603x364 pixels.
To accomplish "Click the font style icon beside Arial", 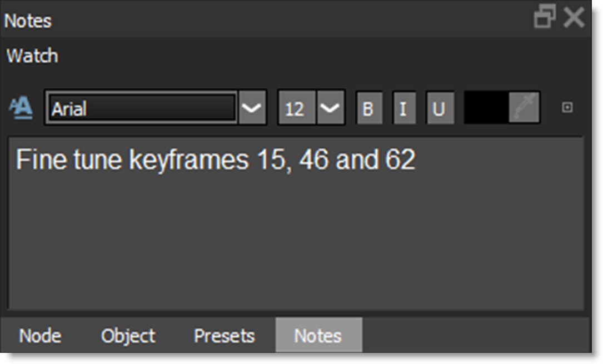I will pyautogui.click(x=21, y=108).
